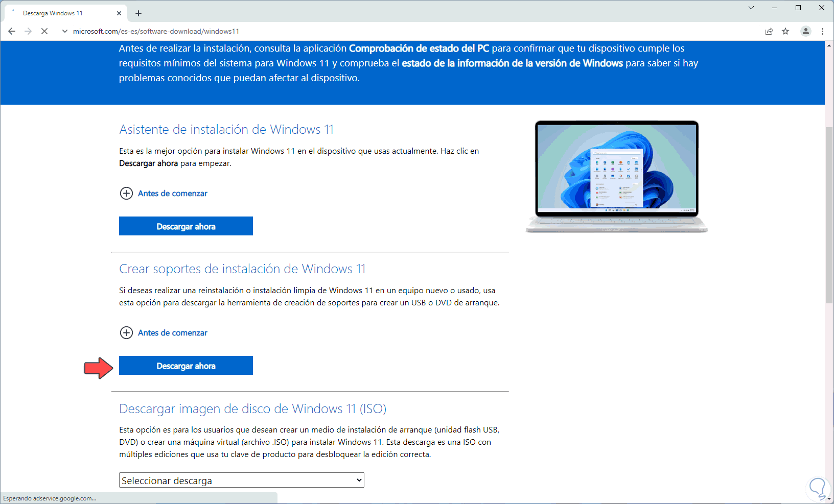This screenshot has width=834, height=504.
Task: Click Descargar ahora for the installation assistant
Action: 186,226
